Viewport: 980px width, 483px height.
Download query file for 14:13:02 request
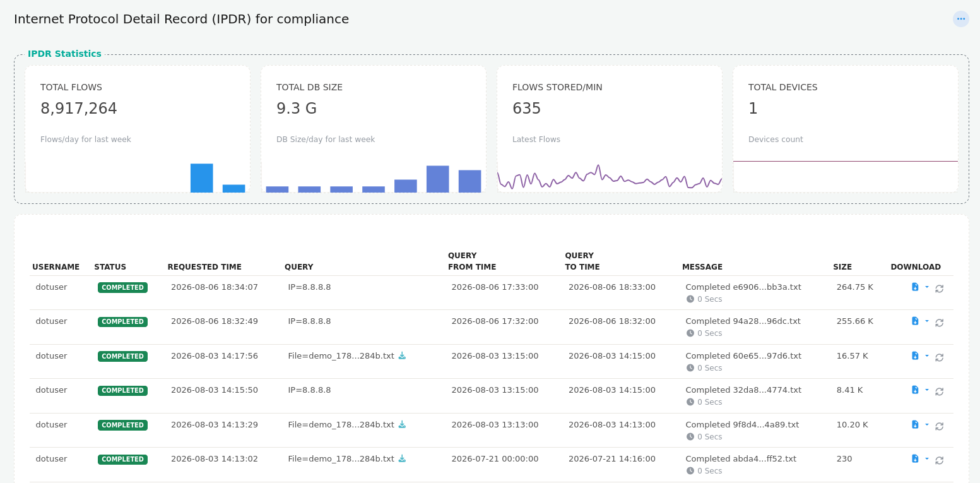(402, 458)
